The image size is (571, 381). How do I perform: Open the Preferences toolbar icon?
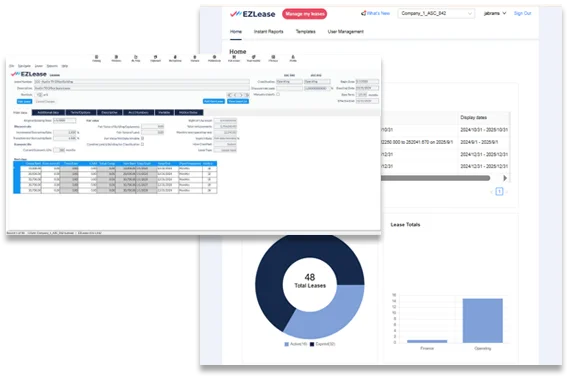[214, 57]
